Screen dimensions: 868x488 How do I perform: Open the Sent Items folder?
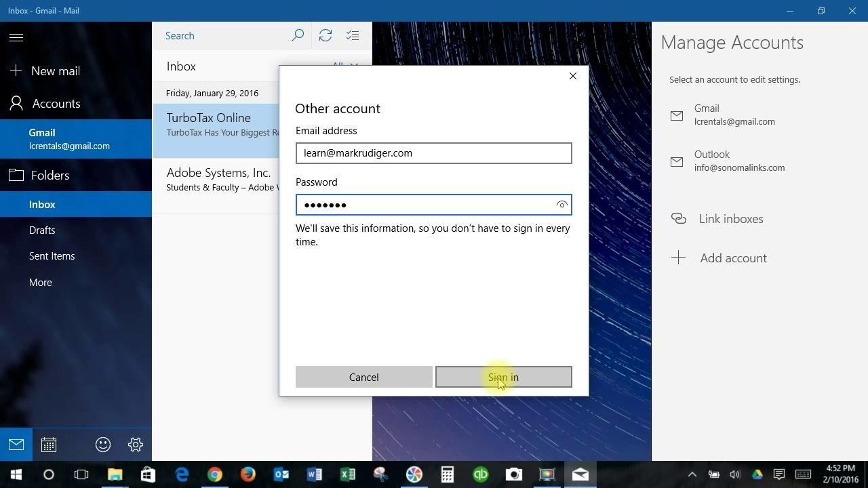point(52,256)
